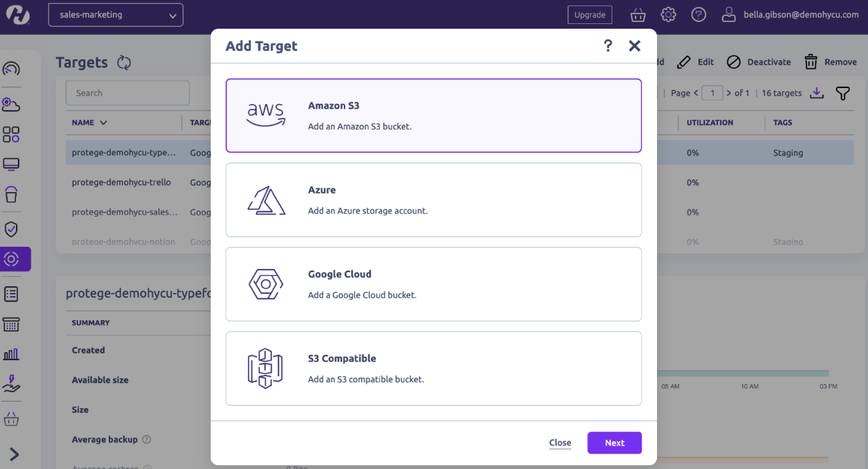Sort by the NAME column arrow

click(x=103, y=123)
